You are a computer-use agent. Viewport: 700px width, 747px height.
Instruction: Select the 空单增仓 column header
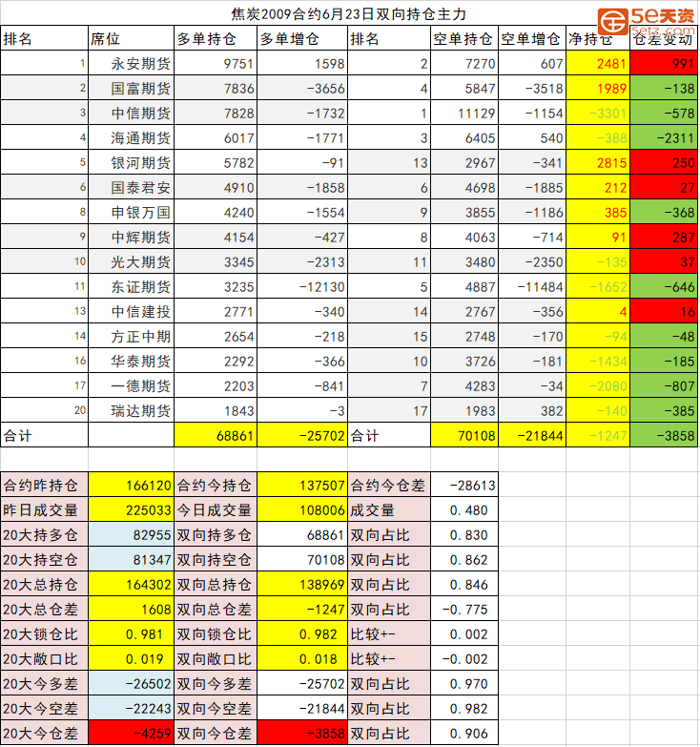[x=532, y=38]
